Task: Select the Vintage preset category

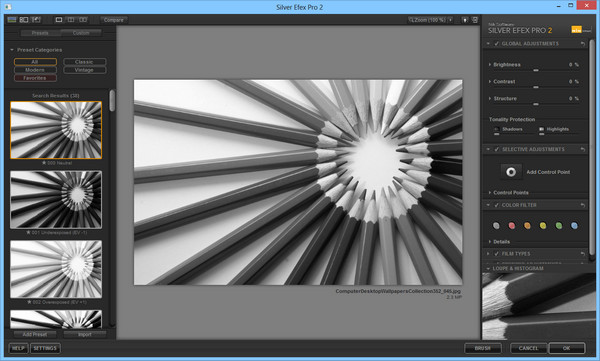Action: coord(84,70)
